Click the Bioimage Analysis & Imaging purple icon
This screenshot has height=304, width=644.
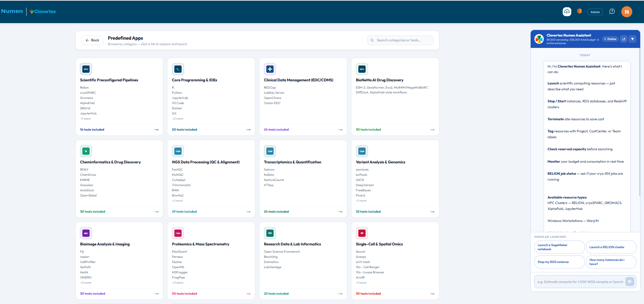pos(86,233)
